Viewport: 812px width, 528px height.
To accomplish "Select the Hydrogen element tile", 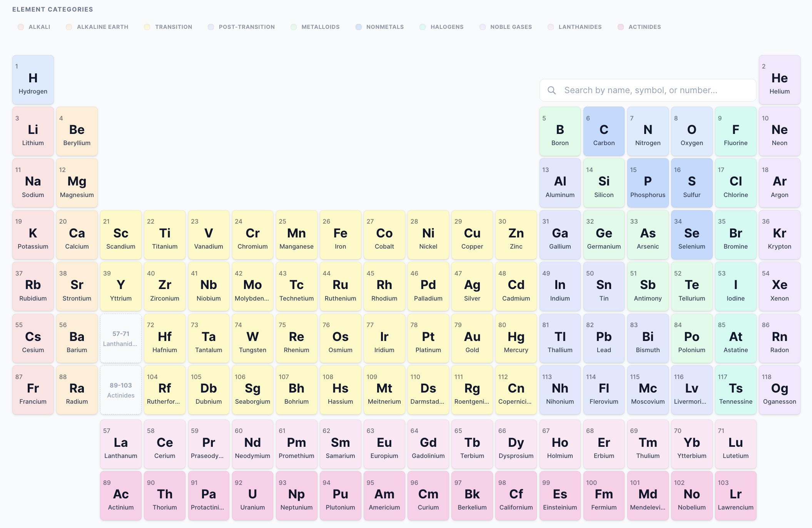I will coord(33,79).
